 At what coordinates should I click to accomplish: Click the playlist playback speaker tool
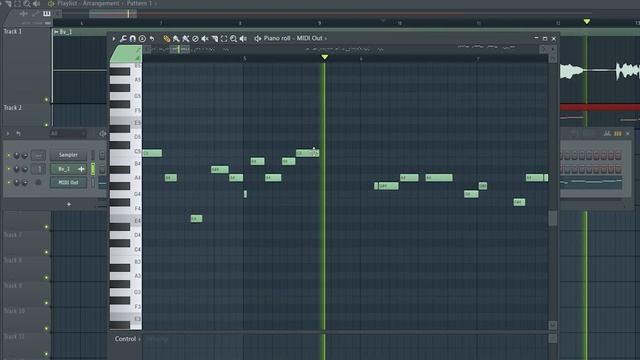(x=36, y=4)
